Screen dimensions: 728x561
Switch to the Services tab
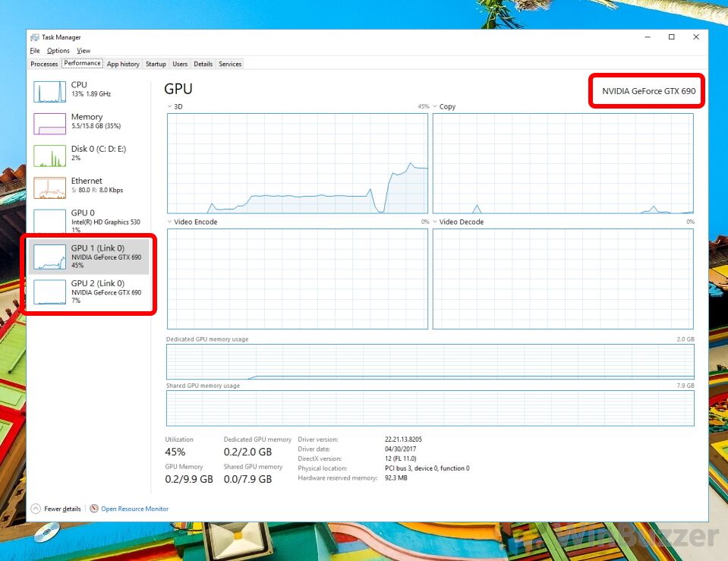tap(230, 64)
